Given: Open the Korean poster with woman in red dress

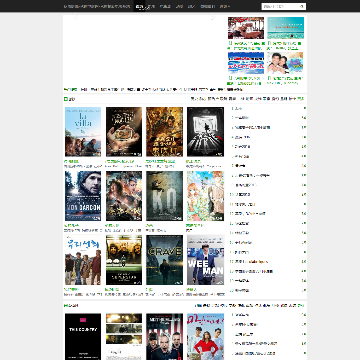Looking at the screenshot, I should pyautogui.click(x=205, y=337).
